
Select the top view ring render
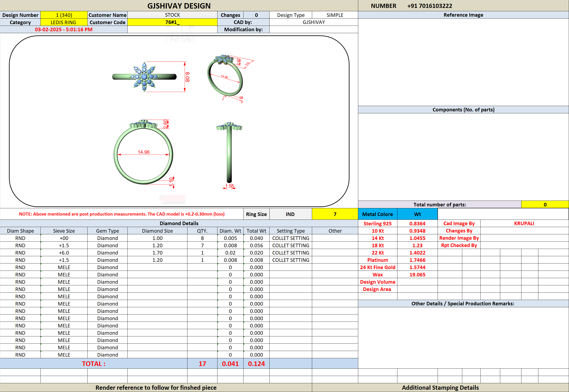tap(144, 77)
